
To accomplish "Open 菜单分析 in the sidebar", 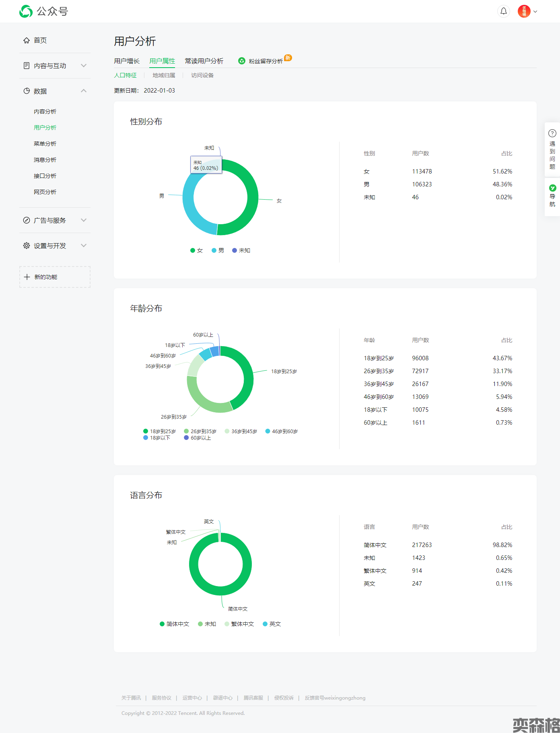I will point(45,144).
